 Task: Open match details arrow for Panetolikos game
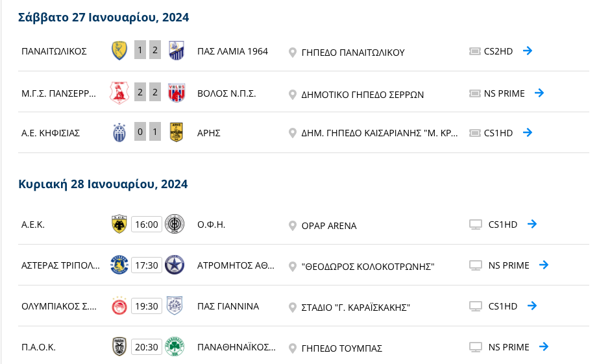528,51
